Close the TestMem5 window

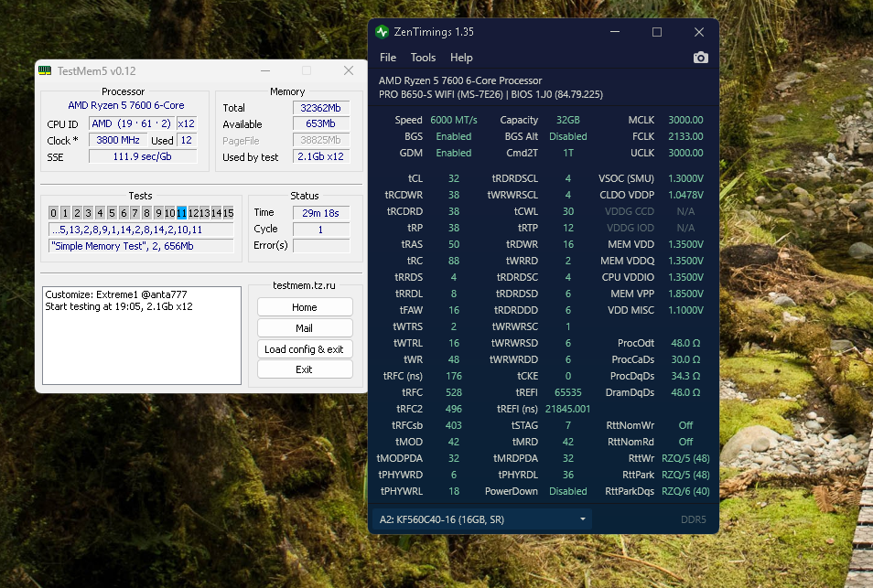[348, 70]
